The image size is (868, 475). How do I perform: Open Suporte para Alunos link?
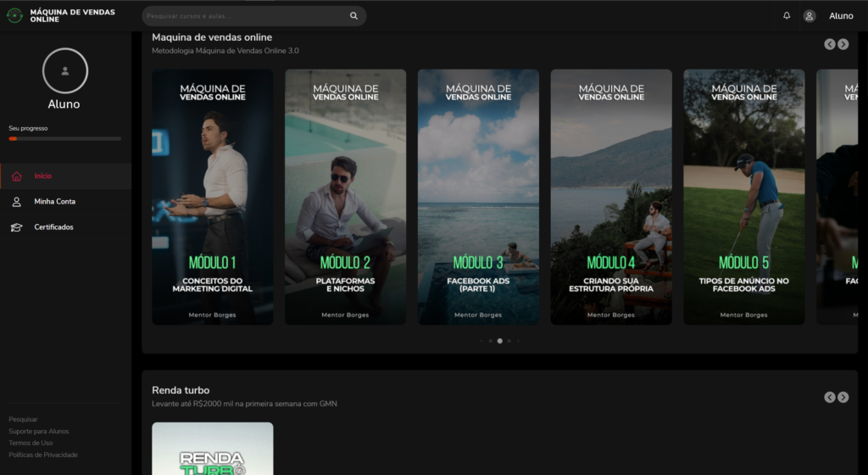39,431
